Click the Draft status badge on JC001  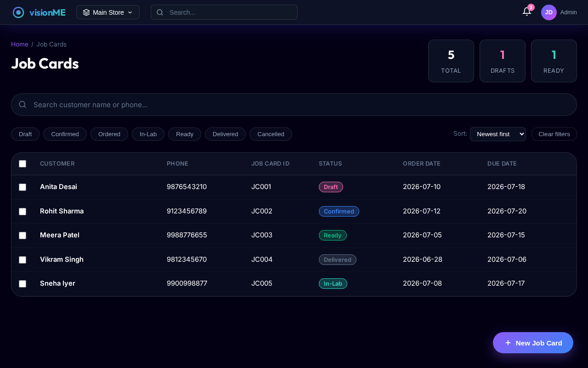pos(331,187)
